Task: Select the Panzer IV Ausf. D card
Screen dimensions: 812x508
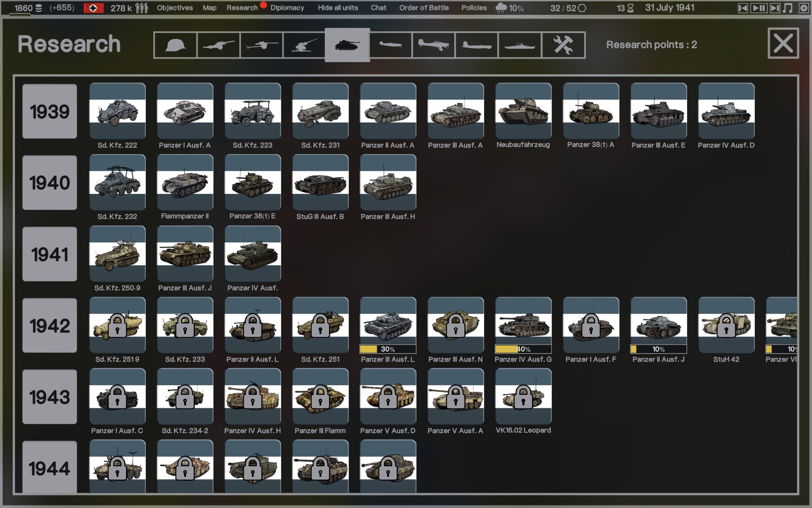Action: [x=726, y=111]
